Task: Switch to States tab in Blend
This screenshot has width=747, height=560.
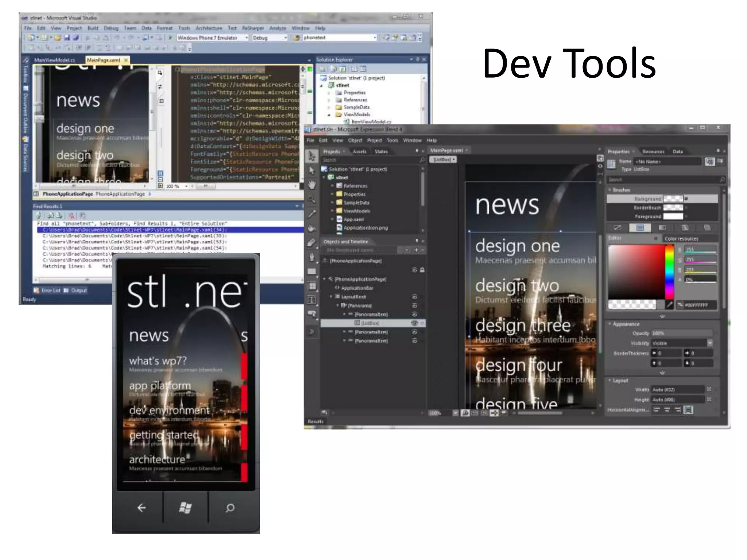Action: [x=381, y=151]
